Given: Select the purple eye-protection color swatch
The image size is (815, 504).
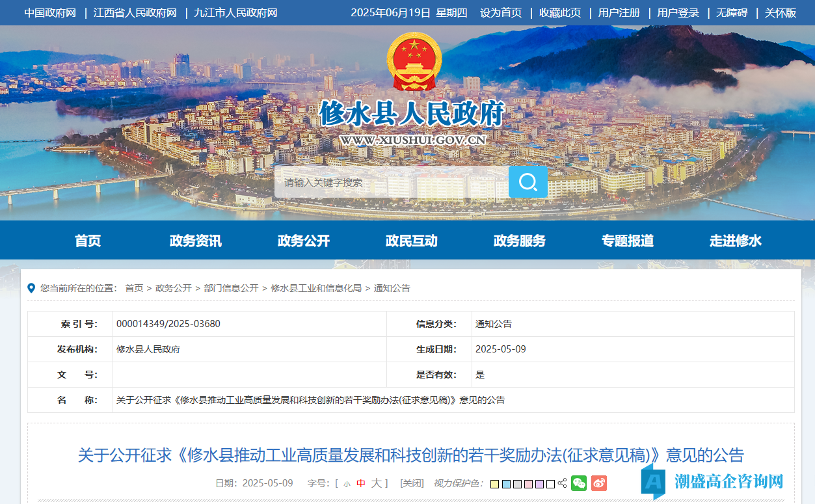Looking at the screenshot, I should pos(539,484).
